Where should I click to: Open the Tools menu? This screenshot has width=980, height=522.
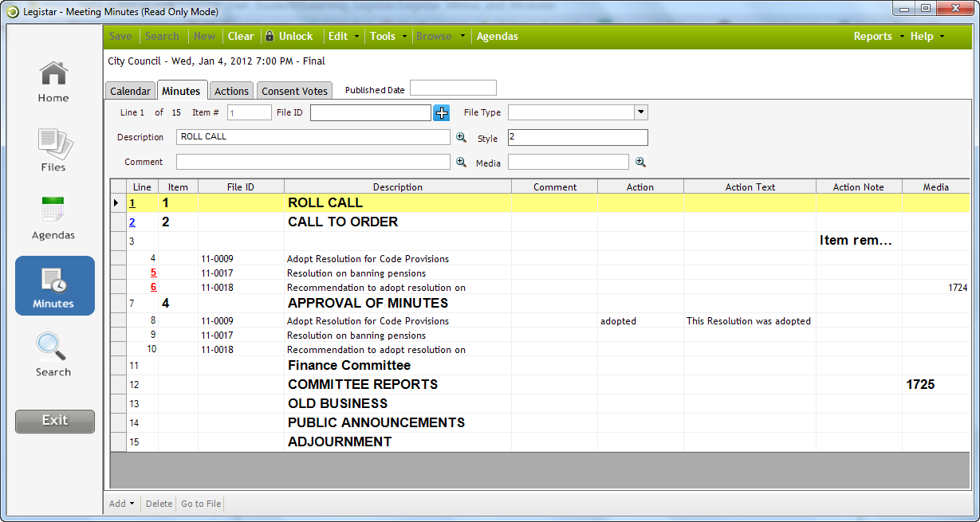pyautogui.click(x=384, y=36)
